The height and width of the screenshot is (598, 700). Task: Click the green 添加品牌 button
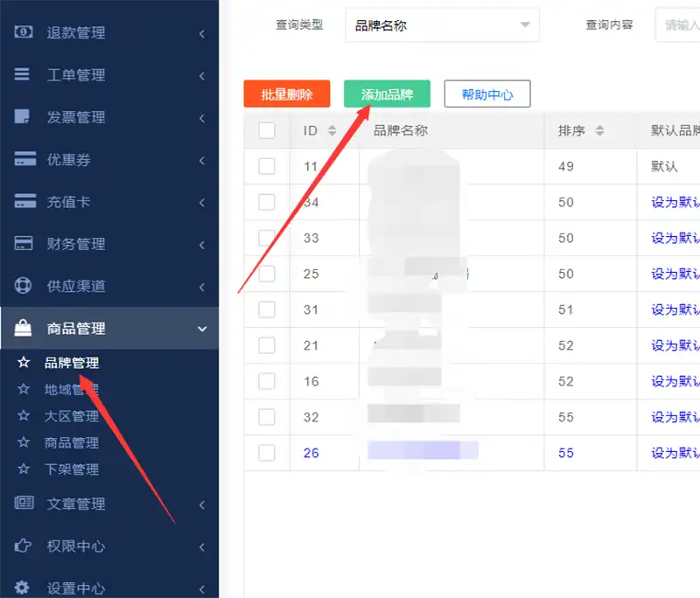tap(387, 94)
